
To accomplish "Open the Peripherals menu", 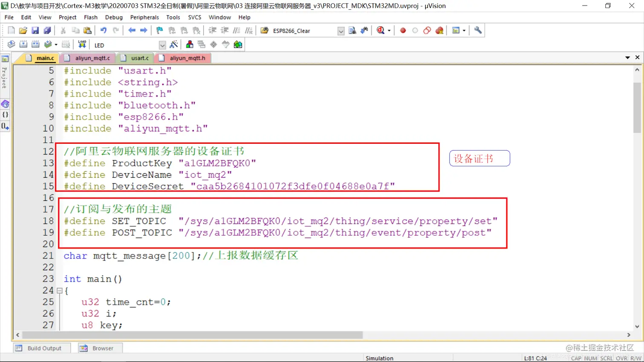I will [144, 17].
